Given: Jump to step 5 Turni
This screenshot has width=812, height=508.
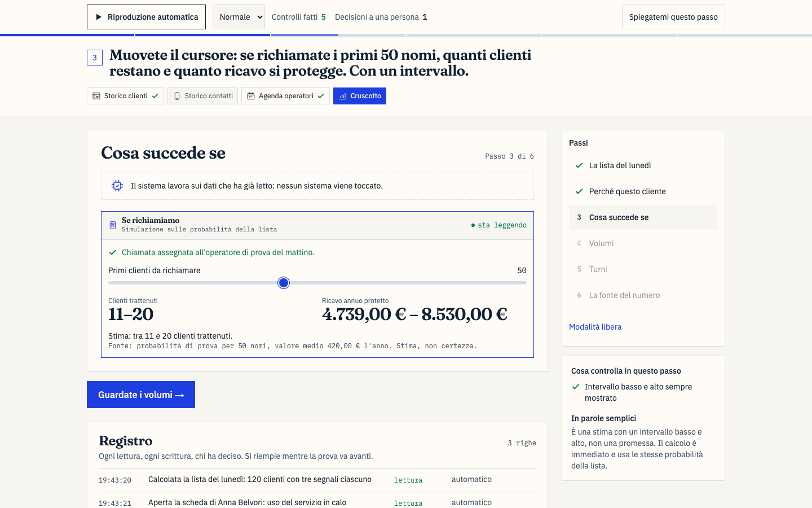Looking at the screenshot, I should click(643, 269).
